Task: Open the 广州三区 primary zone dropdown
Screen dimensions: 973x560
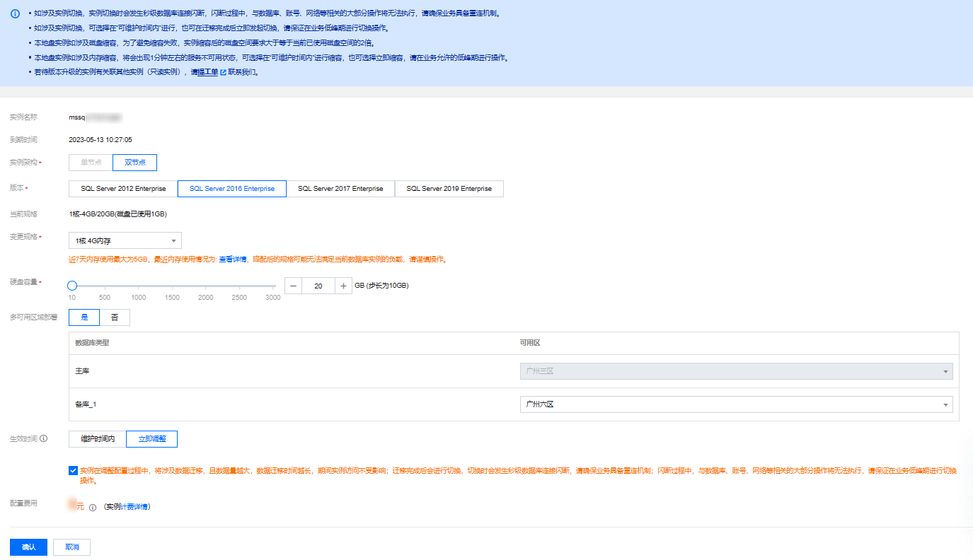Action: (x=736, y=371)
